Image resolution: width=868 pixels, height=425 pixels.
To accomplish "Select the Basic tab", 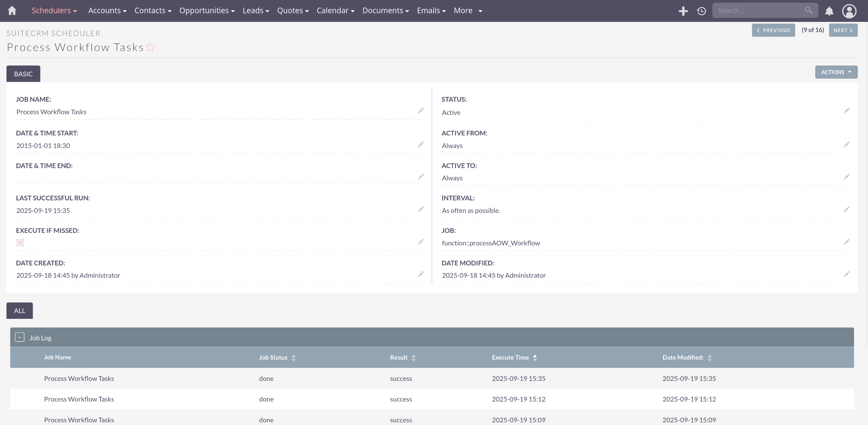I will (x=23, y=74).
